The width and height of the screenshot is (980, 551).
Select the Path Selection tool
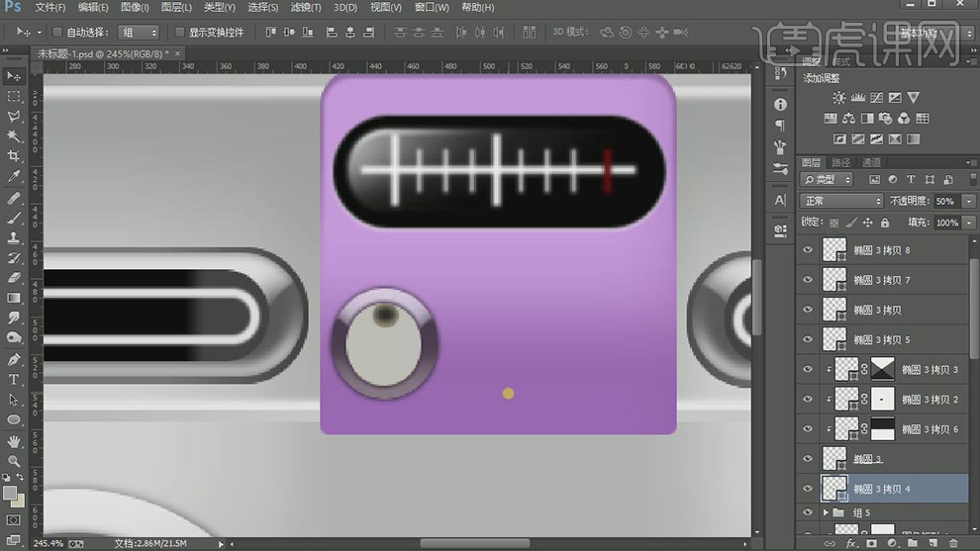(13, 400)
